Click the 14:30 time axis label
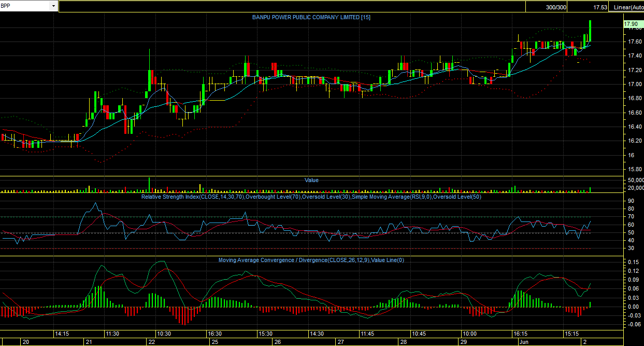Image resolution: width=644 pixels, height=346 pixels. point(316,334)
